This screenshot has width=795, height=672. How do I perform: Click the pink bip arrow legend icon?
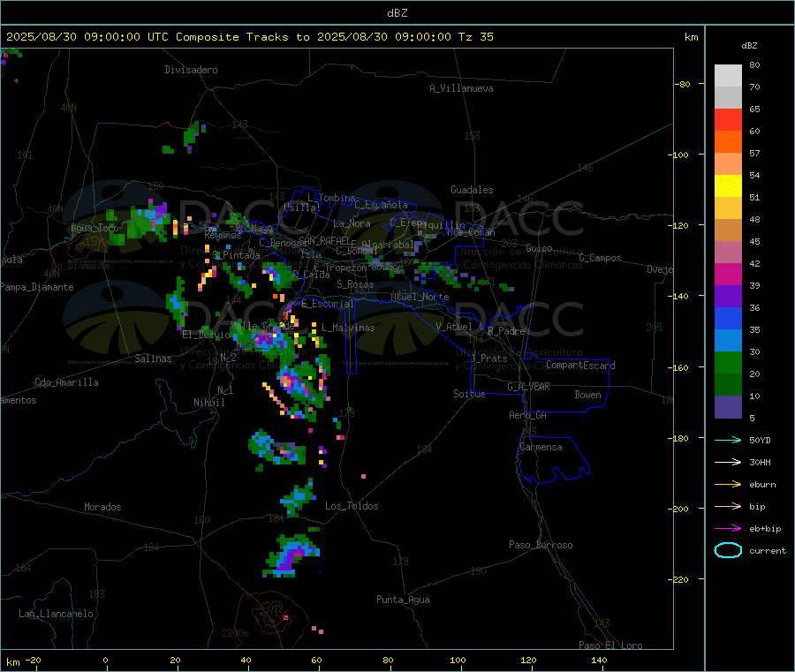tap(728, 506)
